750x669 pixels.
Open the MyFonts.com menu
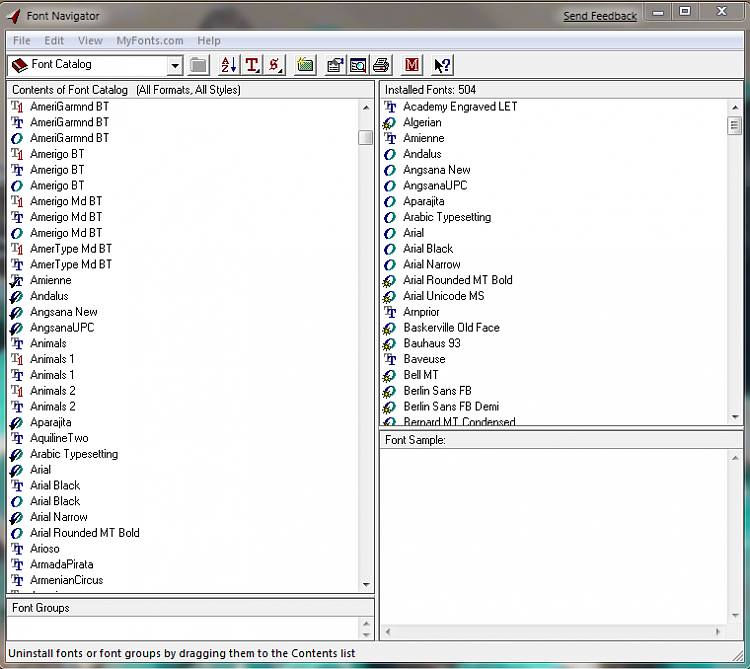(x=150, y=41)
